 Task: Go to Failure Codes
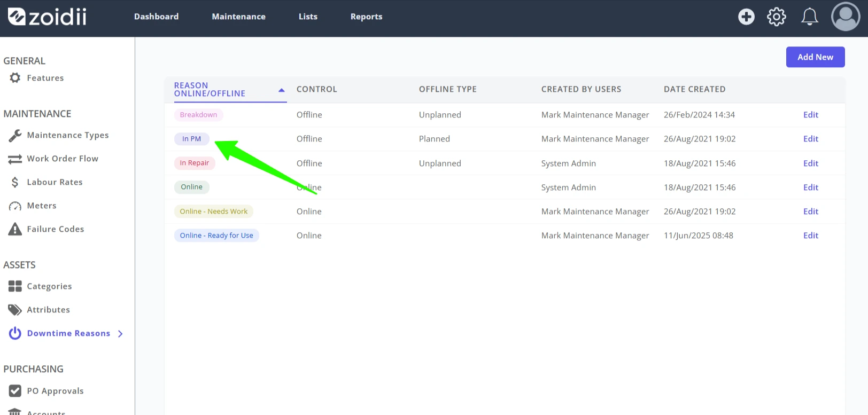pyautogui.click(x=56, y=229)
